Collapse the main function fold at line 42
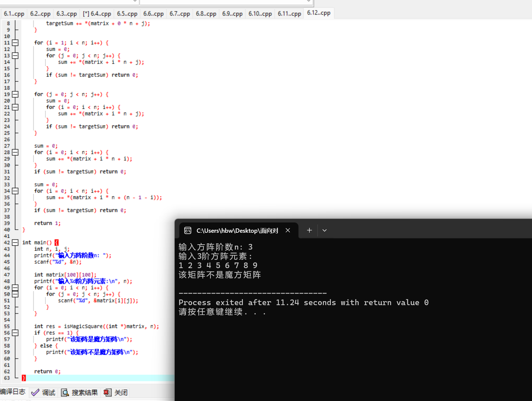Viewport: 532px width, 401px height. click(x=15, y=243)
